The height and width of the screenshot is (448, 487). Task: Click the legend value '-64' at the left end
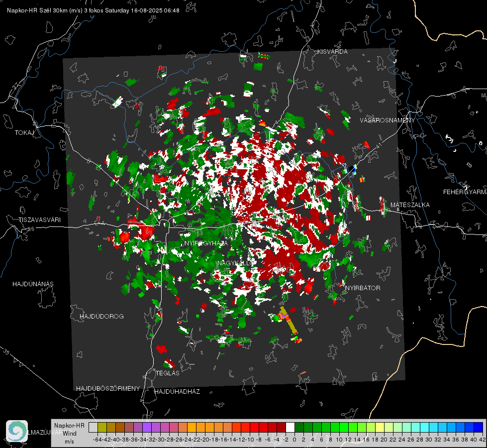click(97, 440)
